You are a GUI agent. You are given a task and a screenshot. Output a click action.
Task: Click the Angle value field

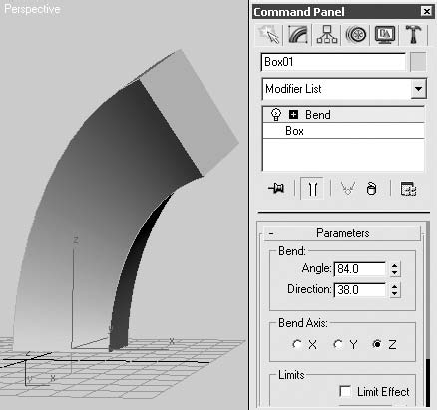tap(360, 268)
